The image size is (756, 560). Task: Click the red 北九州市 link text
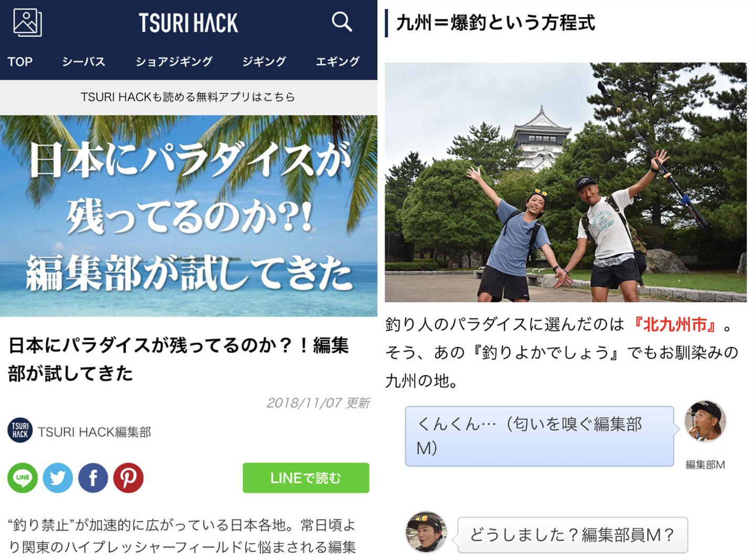click(675, 325)
